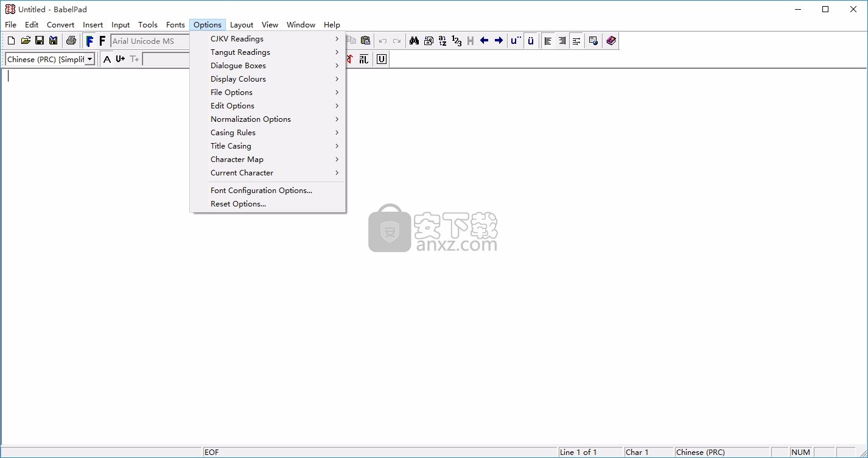868x458 pixels.
Task: Click the blue left arrow icon
Action: click(x=485, y=41)
